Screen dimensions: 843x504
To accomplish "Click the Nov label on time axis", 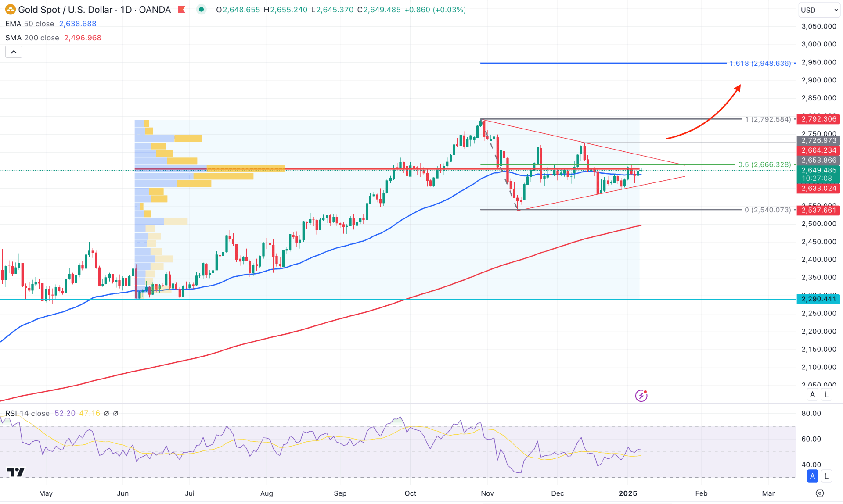I will click(x=487, y=493).
